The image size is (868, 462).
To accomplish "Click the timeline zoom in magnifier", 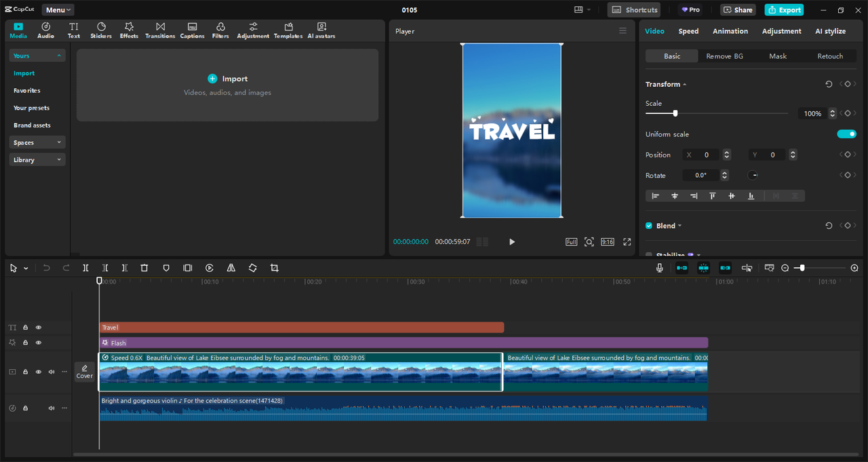I will (x=854, y=268).
